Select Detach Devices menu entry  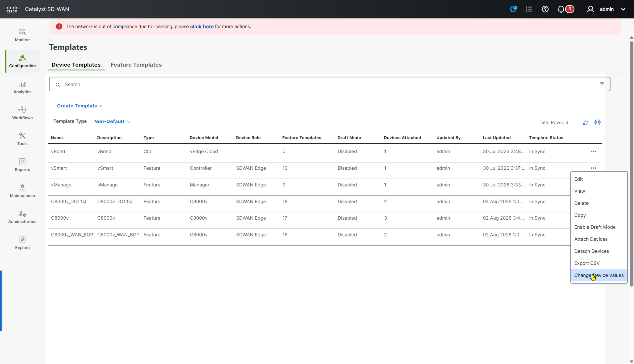(599, 251)
